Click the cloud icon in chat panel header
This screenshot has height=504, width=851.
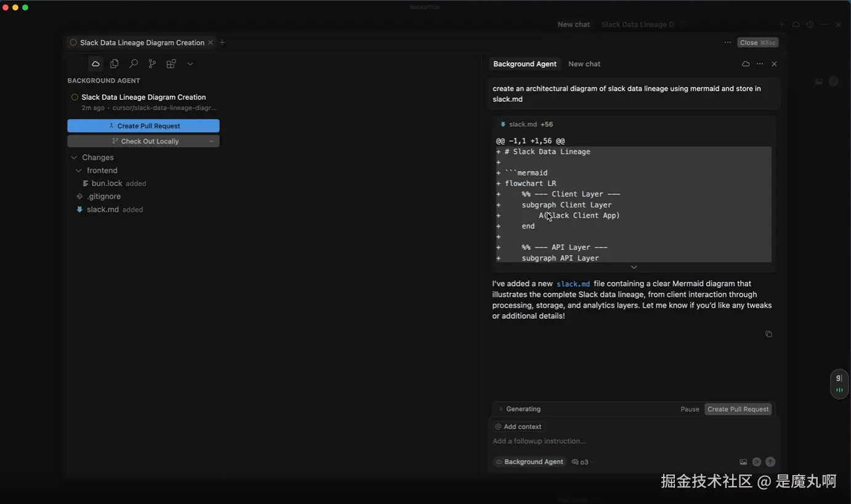pyautogui.click(x=746, y=64)
